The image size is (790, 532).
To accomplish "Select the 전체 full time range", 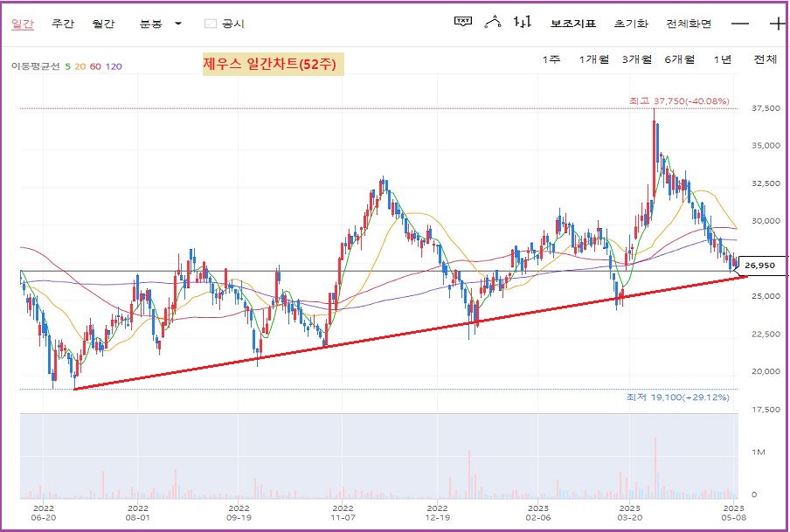I will (765, 59).
